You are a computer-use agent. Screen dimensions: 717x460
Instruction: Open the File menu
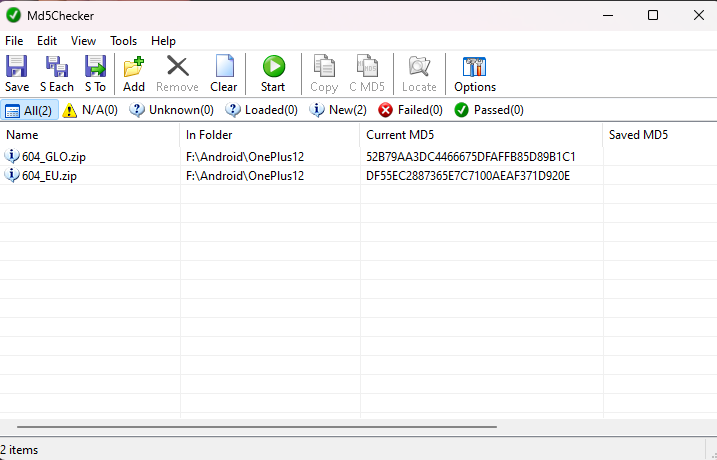(x=14, y=41)
